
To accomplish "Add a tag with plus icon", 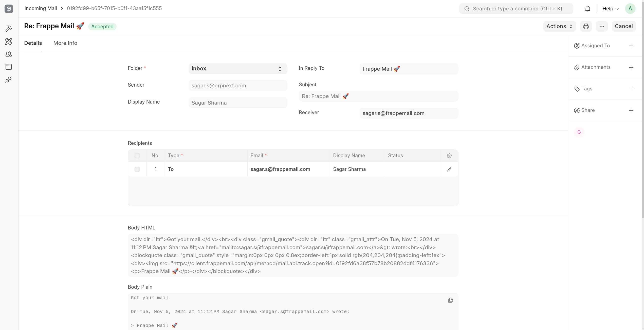I will pyautogui.click(x=631, y=89).
